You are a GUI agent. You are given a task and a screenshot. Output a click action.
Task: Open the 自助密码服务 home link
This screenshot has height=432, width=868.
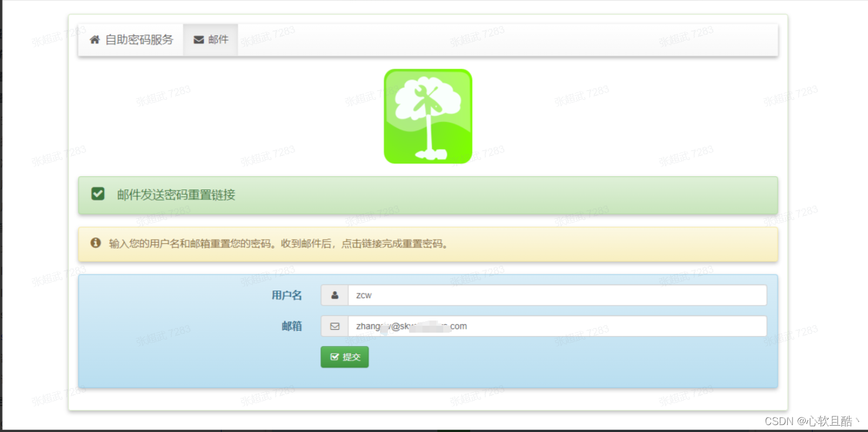coord(139,40)
